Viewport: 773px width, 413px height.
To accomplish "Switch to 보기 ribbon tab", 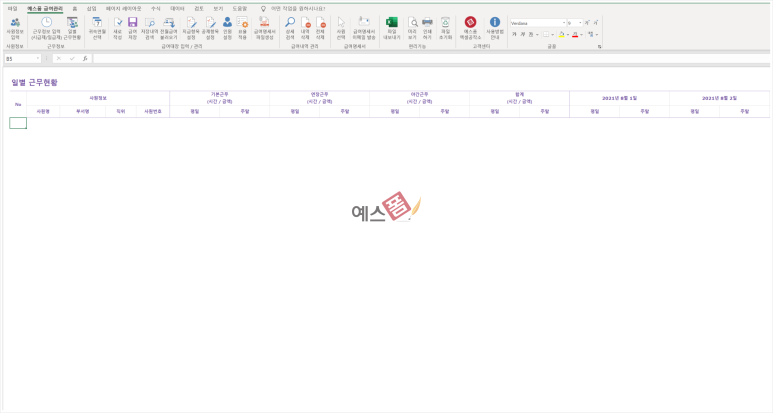I will point(218,8).
